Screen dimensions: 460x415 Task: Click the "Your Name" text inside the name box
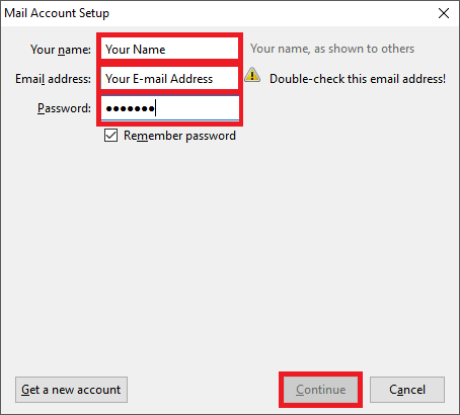(135, 49)
